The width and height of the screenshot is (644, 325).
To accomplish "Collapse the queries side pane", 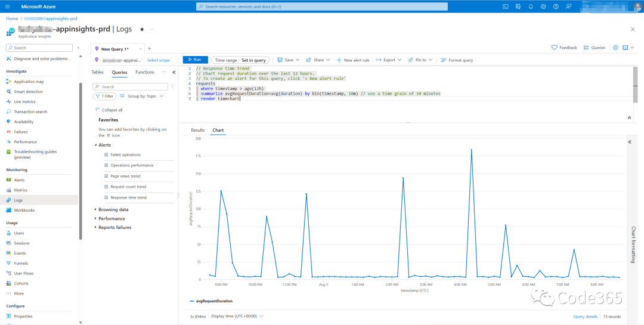I will [x=174, y=72].
